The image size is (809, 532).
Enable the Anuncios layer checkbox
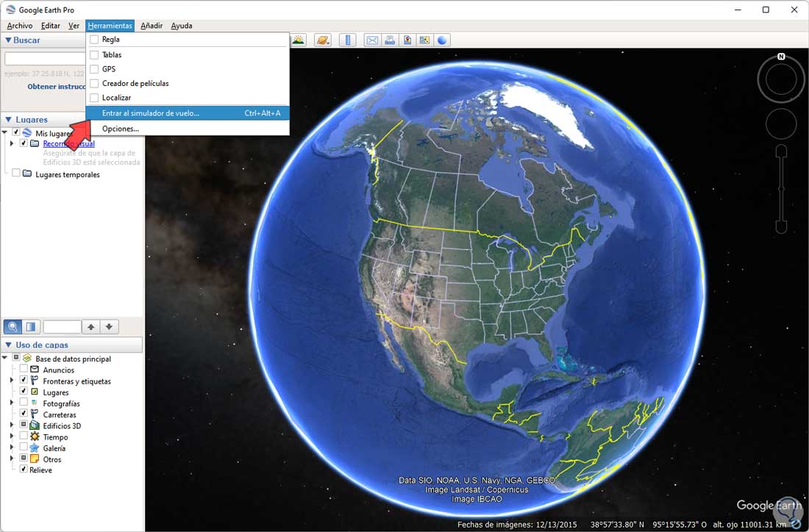coord(24,370)
